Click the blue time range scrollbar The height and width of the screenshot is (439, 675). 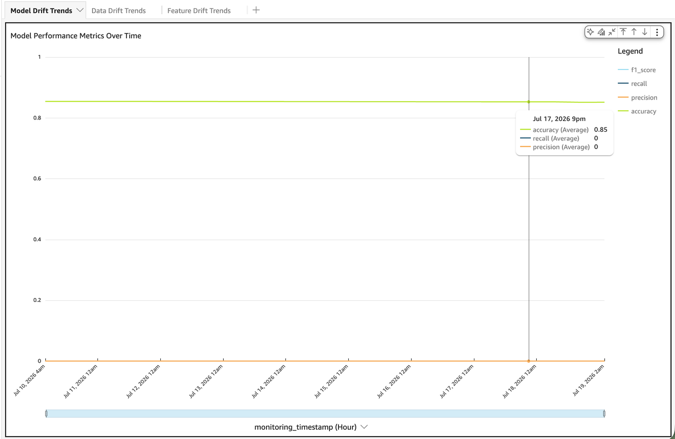[325, 414]
